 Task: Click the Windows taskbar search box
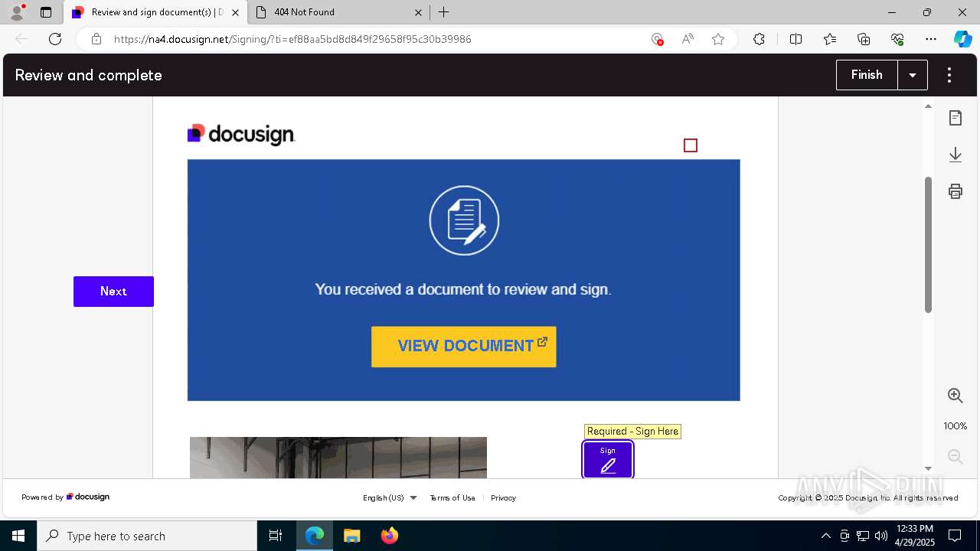[147, 536]
